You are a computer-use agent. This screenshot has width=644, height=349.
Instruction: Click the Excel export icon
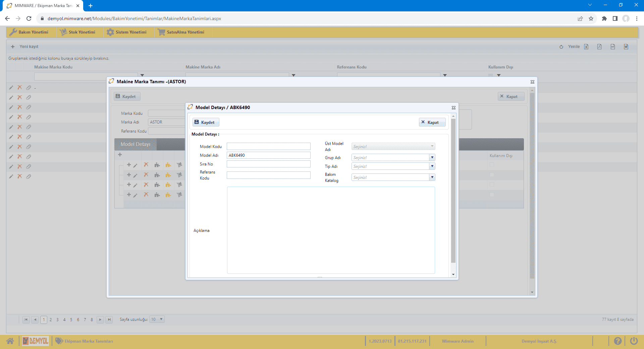(x=586, y=47)
